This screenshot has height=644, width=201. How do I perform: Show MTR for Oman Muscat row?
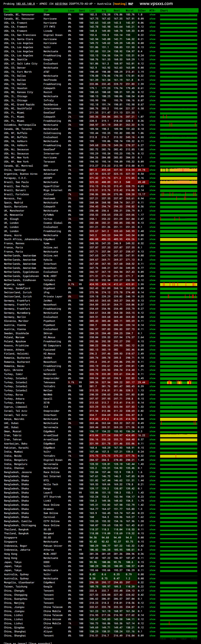(x=152, y=431)
